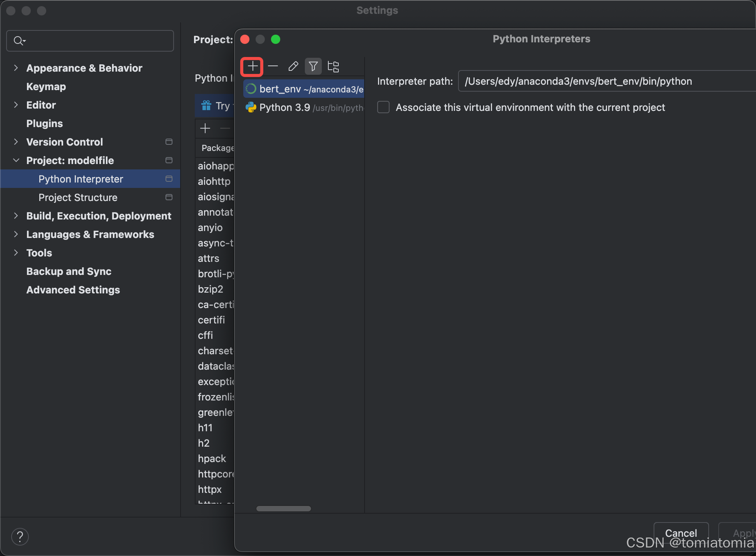Click the show interpreter paths icon
The height and width of the screenshot is (556, 756).
(333, 67)
